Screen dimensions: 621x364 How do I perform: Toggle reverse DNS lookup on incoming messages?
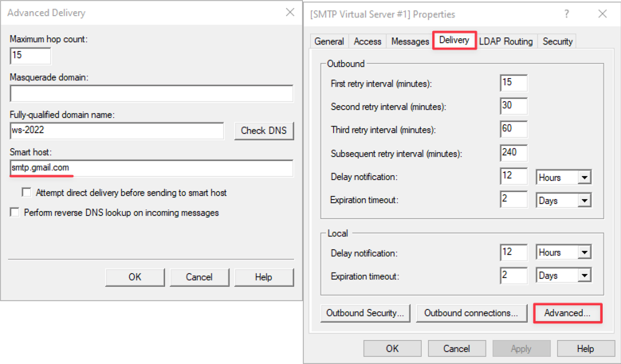coord(14,213)
